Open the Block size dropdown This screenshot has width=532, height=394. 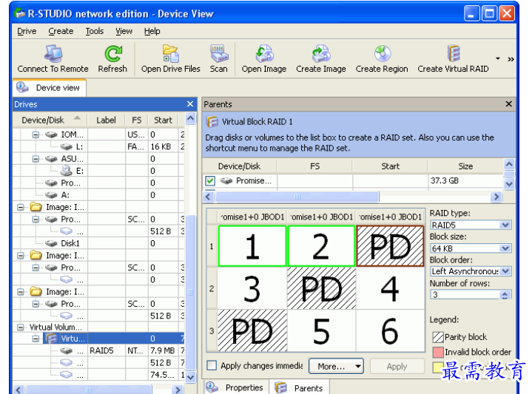click(505, 248)
